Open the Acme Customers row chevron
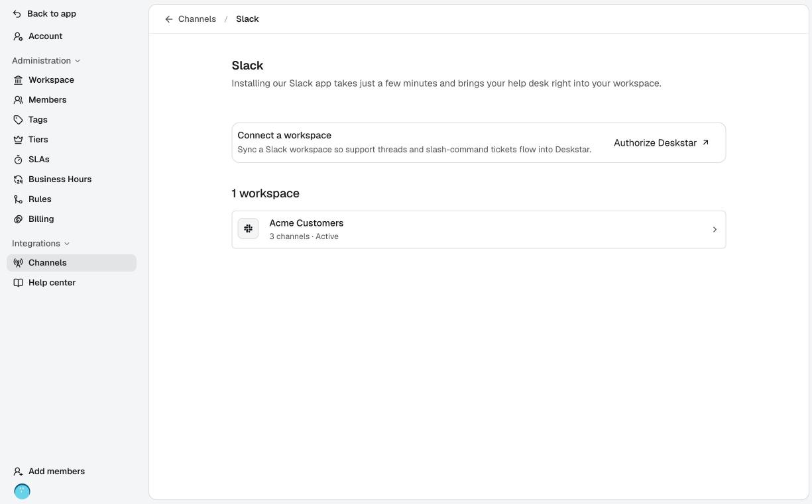 [715, 230]
